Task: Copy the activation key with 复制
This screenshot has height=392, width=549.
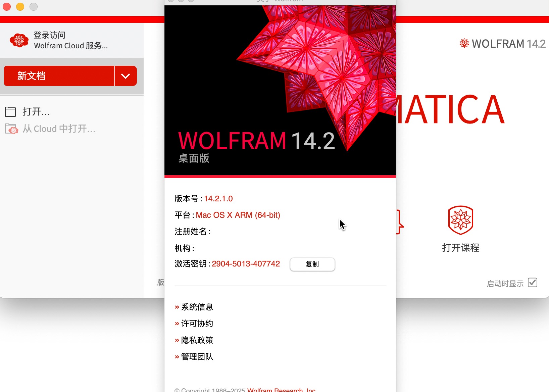Action: click(312, 264)
